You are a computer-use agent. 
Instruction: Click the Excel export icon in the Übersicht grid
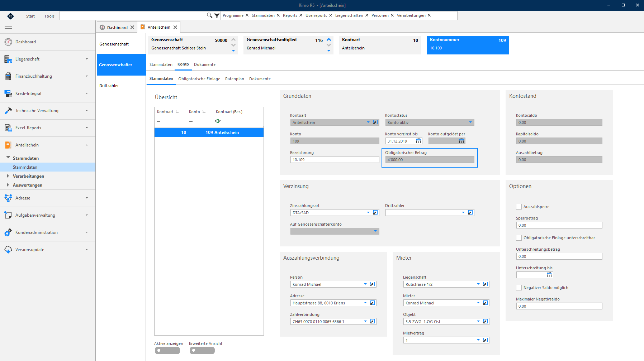click(218, 121)
